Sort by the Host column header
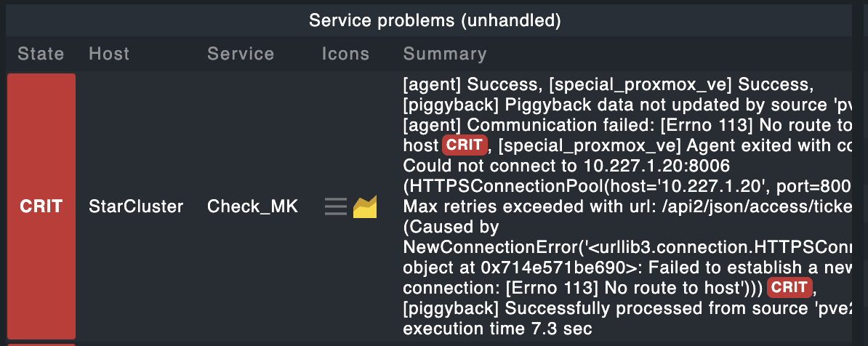The height and width of the screenshot is (346, 868). click(109, 54)
